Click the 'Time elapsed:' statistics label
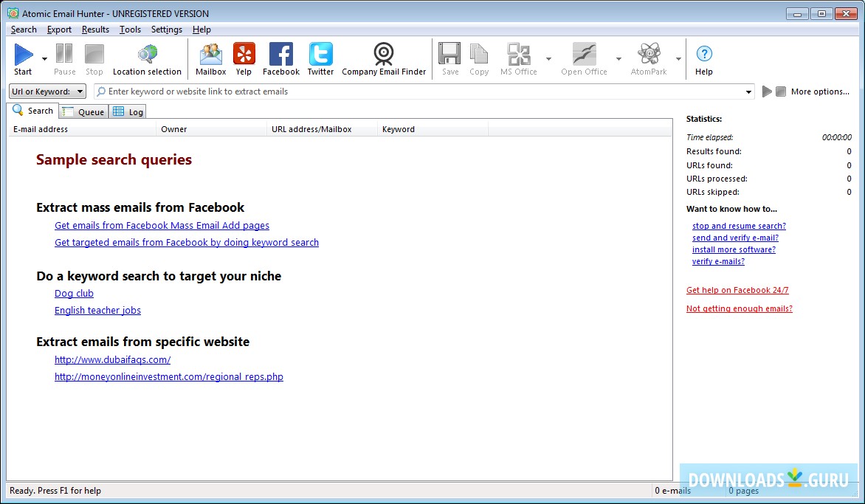This screenshot has height=504, width=865. [709, 137]
